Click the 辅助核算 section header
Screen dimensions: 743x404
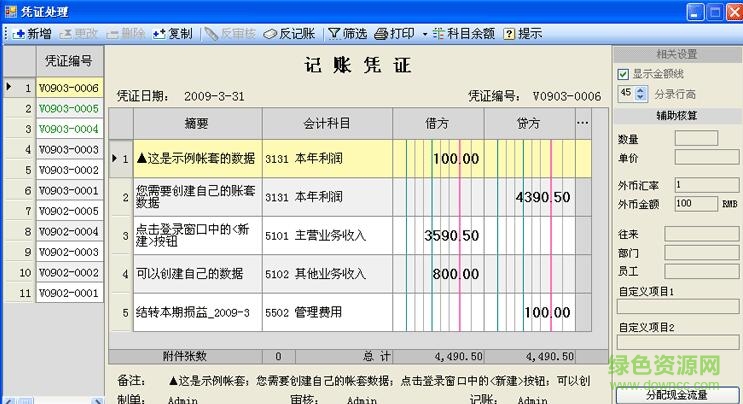[677, 115]
